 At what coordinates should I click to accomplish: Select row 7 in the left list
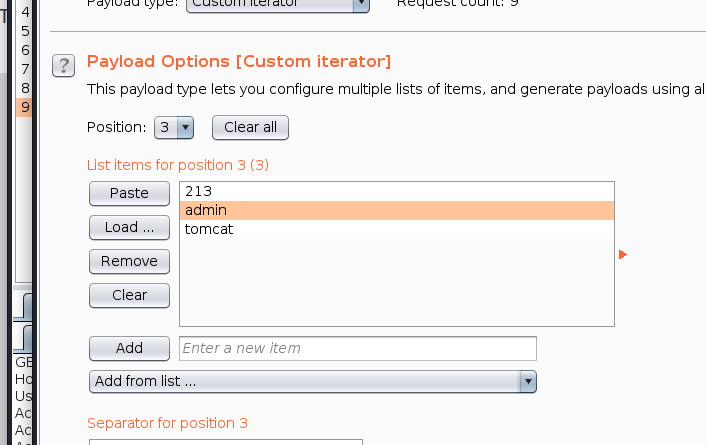[x=24, y=69]
